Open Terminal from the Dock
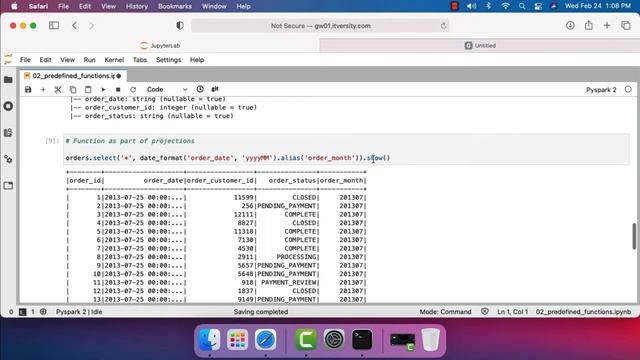The height and width of the screenshot is (360, 640). coord(362,340)
